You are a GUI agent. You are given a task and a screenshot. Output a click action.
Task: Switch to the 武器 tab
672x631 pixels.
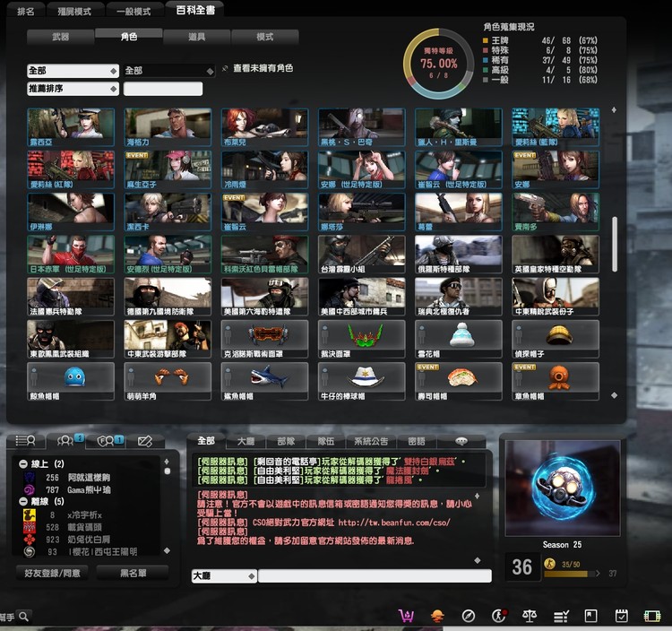point(60,37)
